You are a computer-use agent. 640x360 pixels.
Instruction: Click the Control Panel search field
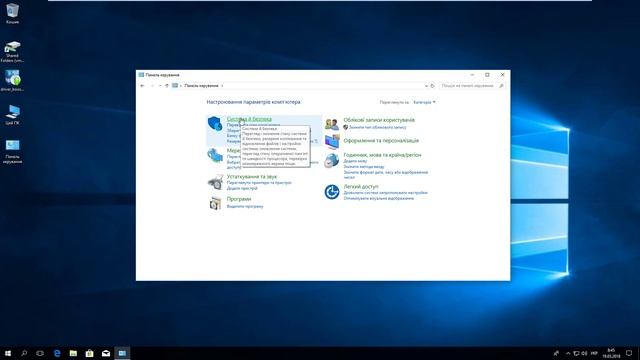[472, 86]
